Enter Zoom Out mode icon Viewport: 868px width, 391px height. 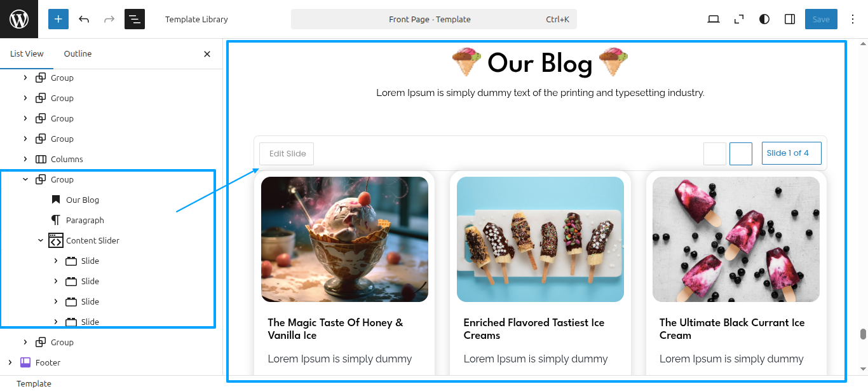click(739, 19)
